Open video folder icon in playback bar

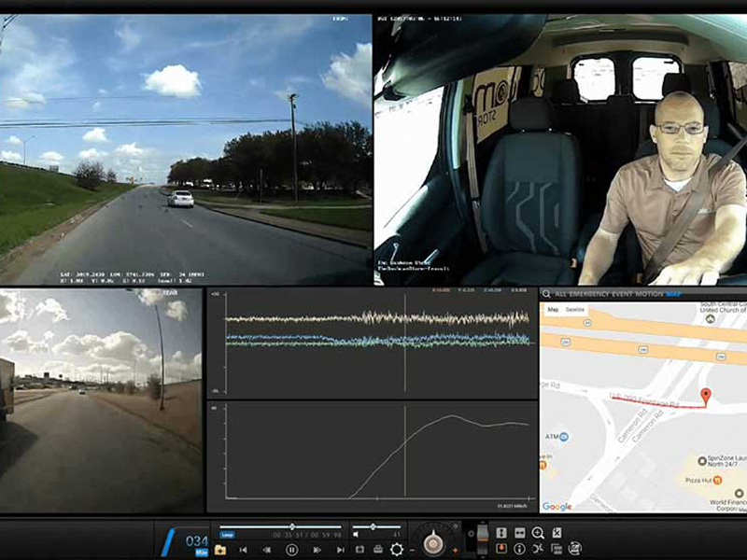(220, 550)
